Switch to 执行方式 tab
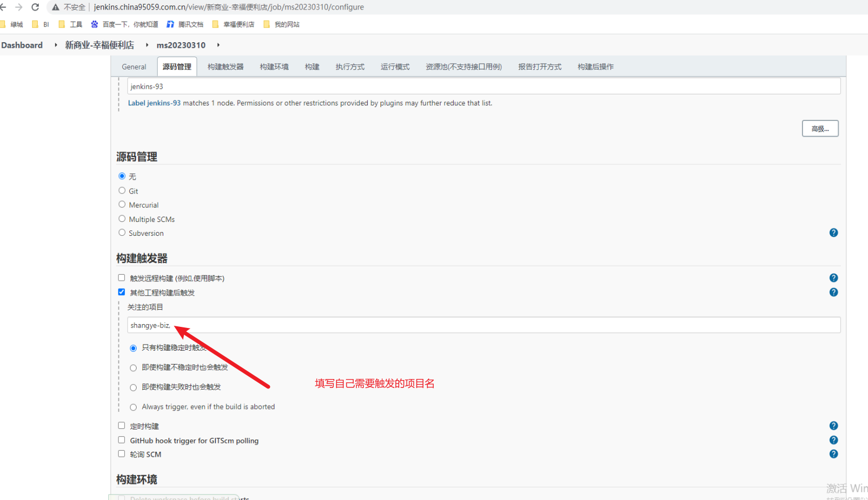Viewport: 868px width, 500px height. point(350,67)
